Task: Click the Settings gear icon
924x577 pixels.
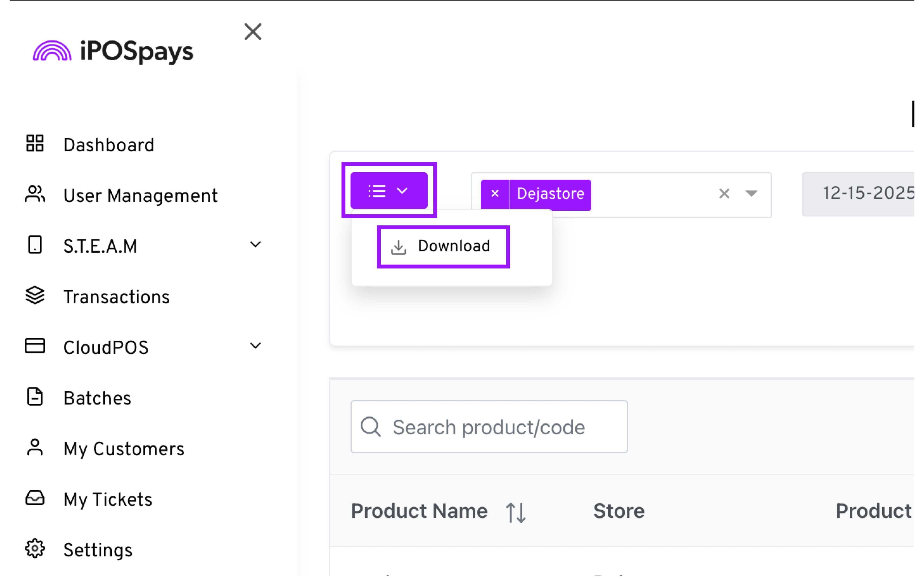Action: click(35, 549)
